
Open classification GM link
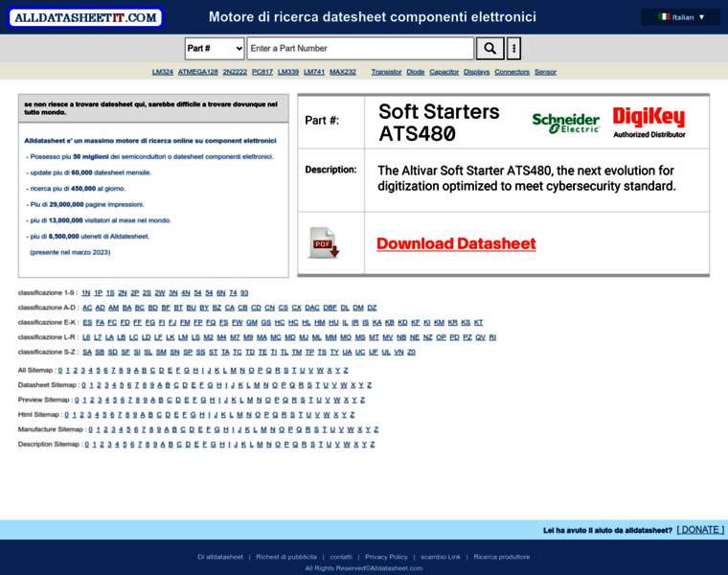pos(252,322)
